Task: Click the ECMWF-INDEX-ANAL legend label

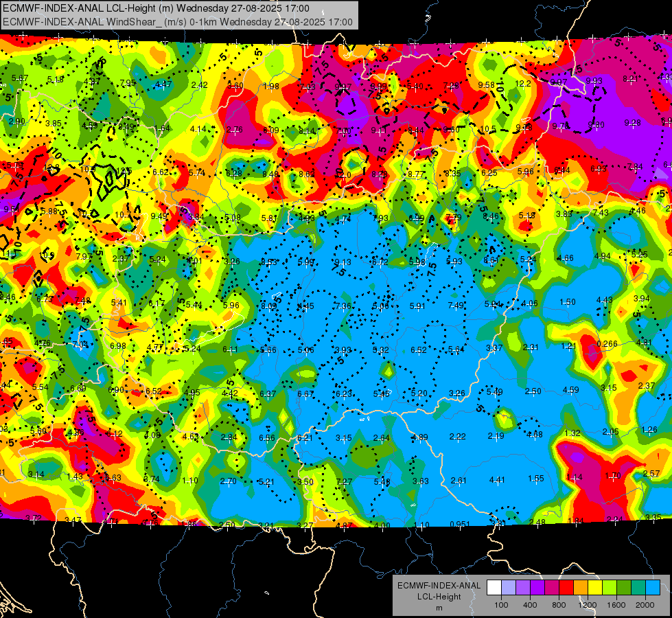Action: pyautogui.click(x=439, y=586)
